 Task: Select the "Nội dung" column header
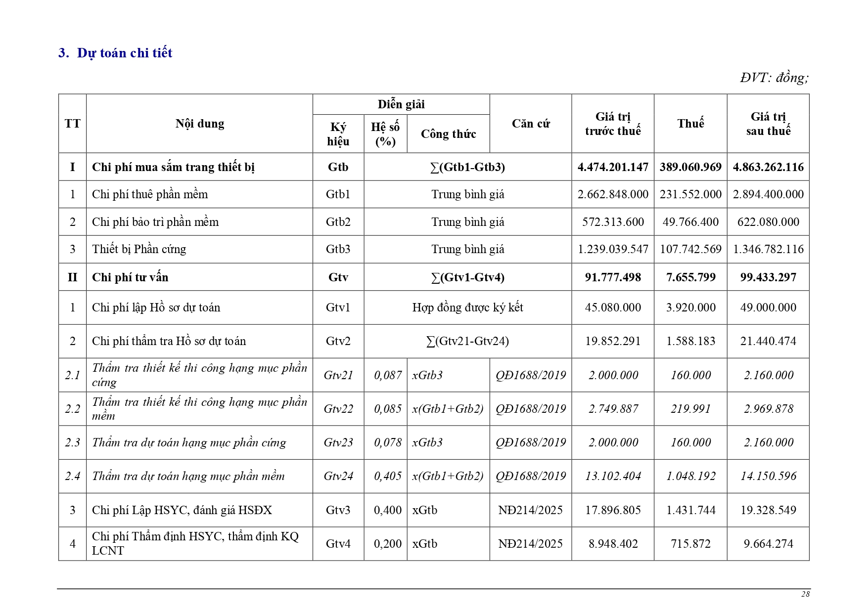(x=199, y=124)
